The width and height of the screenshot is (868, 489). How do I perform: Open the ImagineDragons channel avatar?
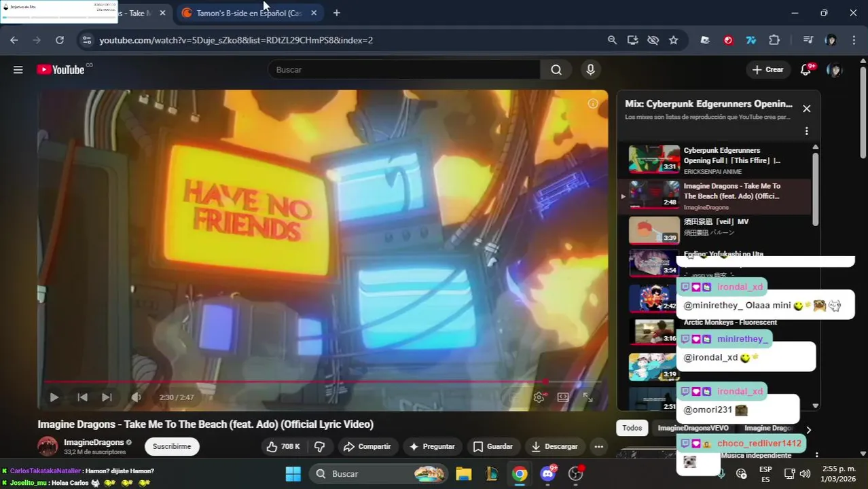coord(48,446)
